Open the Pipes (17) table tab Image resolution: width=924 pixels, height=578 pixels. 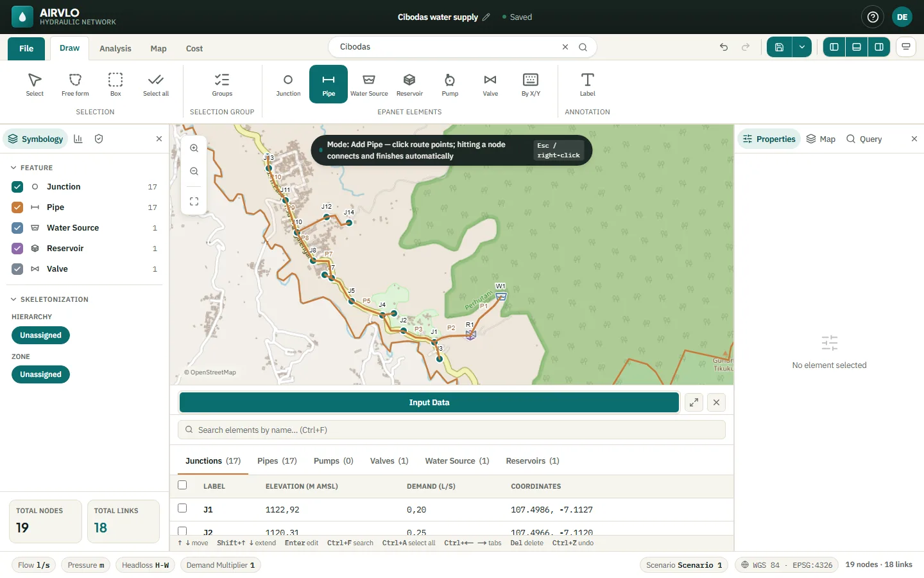(x=277, y=461)
